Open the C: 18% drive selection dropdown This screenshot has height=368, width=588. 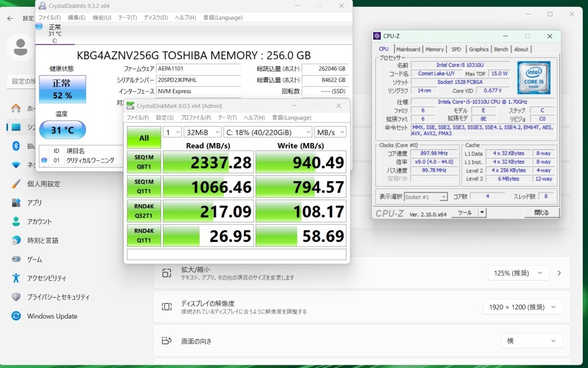tap(267, 132)
